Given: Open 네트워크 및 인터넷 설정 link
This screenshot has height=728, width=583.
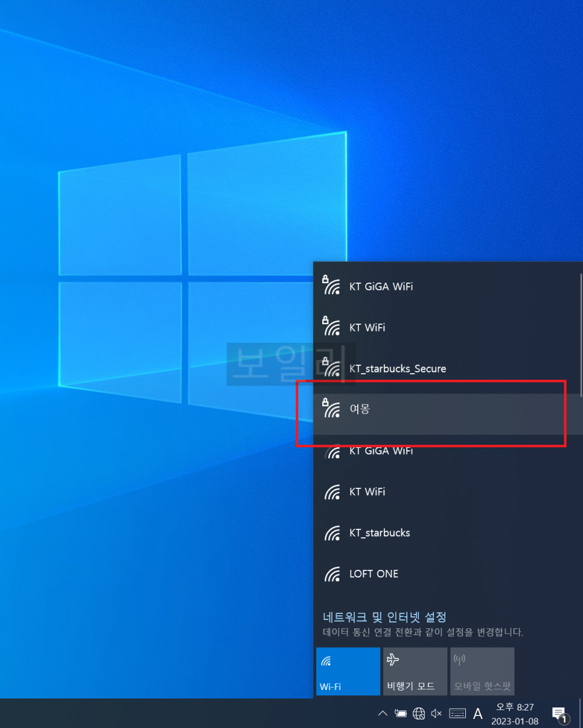Looking at the screenshot, I should (384, 617).
